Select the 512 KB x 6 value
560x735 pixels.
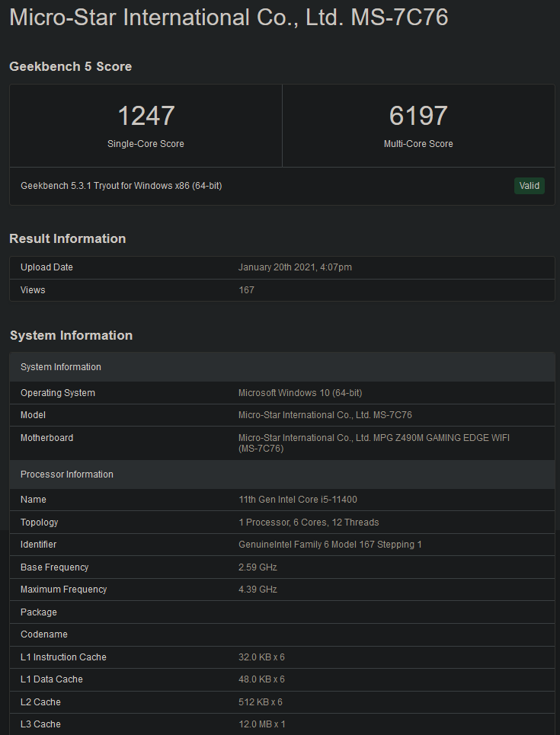tap(261, 702)
